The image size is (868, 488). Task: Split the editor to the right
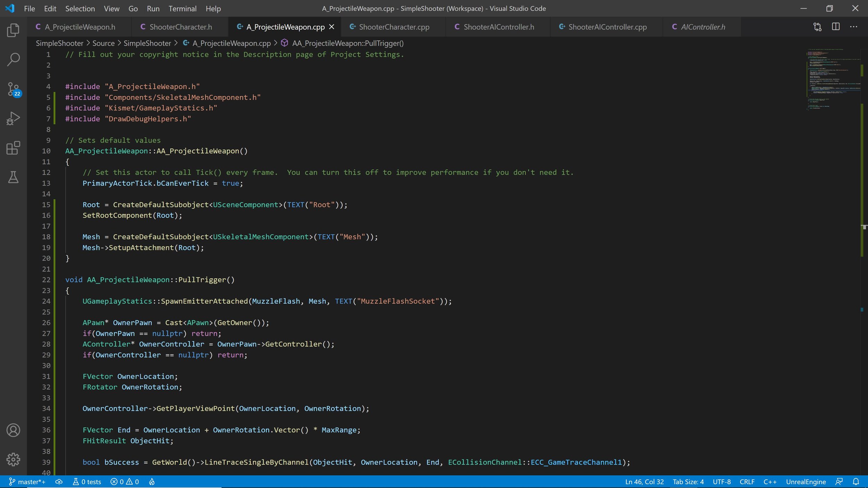[836, 27]
